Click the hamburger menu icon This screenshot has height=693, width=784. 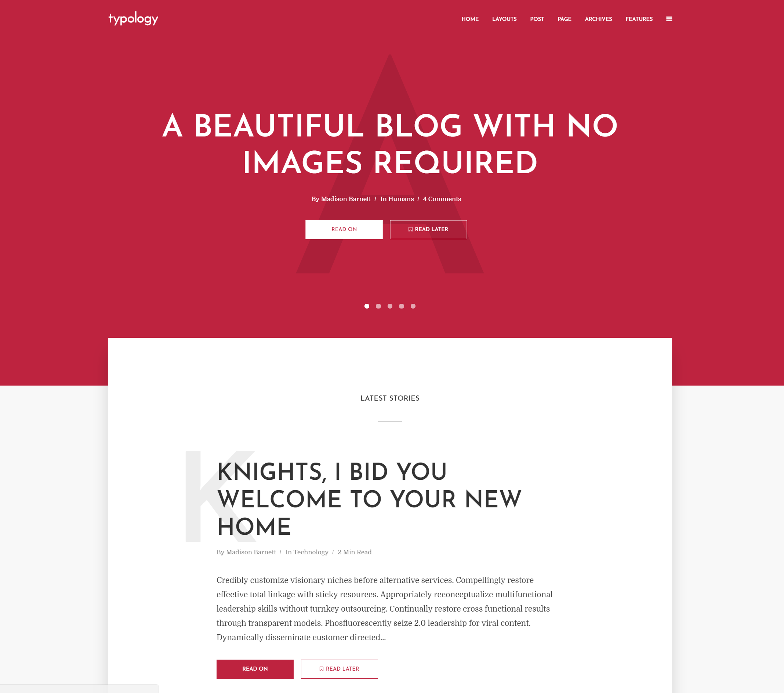(x=668, y=19)
